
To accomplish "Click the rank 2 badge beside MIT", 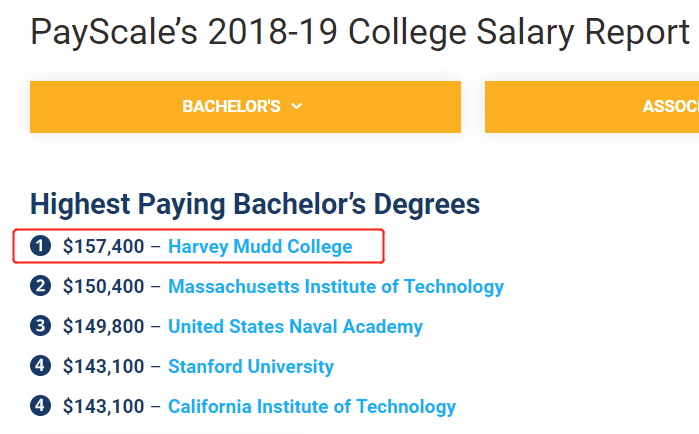I will (40, 287).
